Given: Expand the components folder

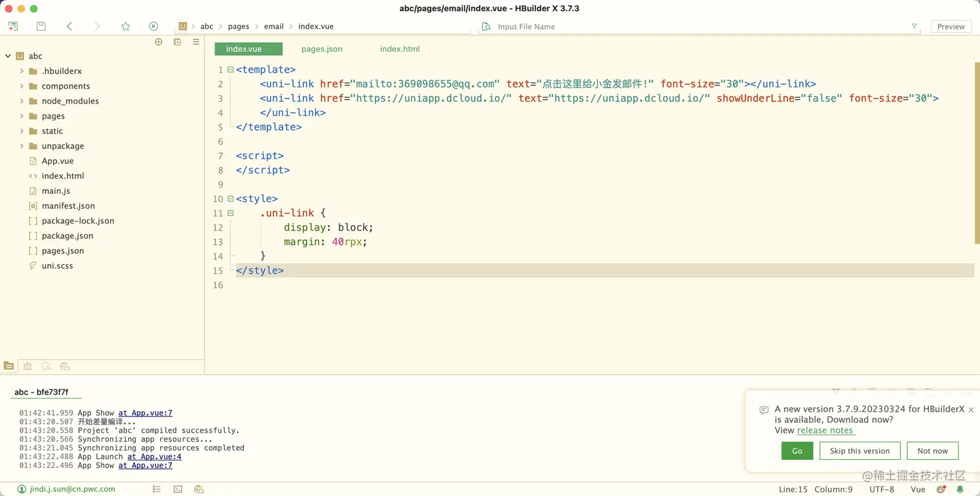Looking at the screenshot, I should point(21,86).
